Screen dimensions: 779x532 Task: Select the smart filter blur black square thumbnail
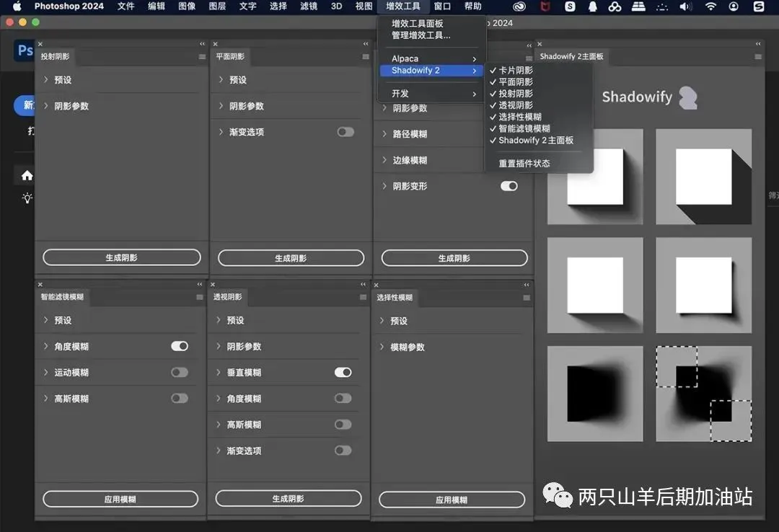coord(595,394)
